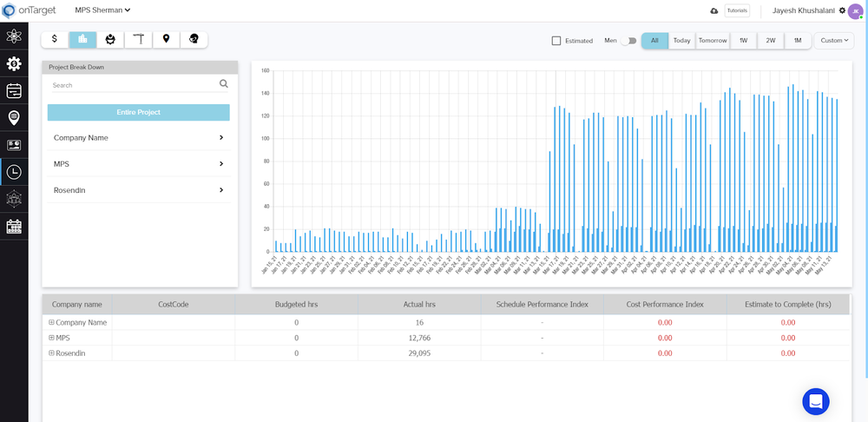The image size is (868, 422).
Task: Select the 1W time range tab
Action: point(744,41)
